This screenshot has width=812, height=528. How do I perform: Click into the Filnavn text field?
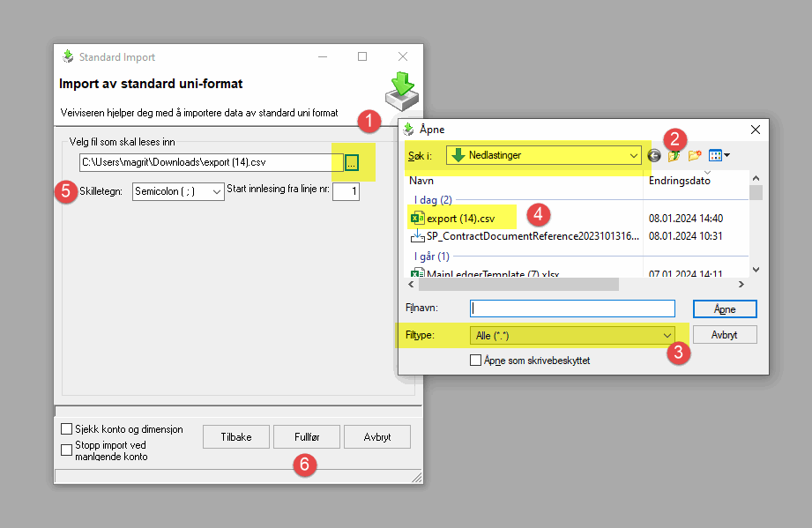pos(573,309)
